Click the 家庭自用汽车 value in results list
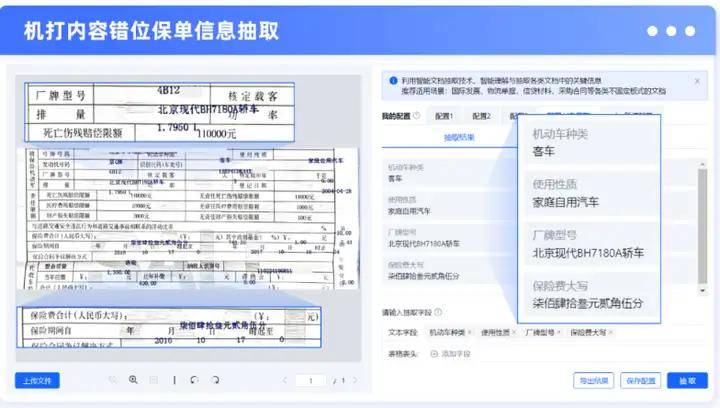Screen dimensions: 720x408 (409, 211)
